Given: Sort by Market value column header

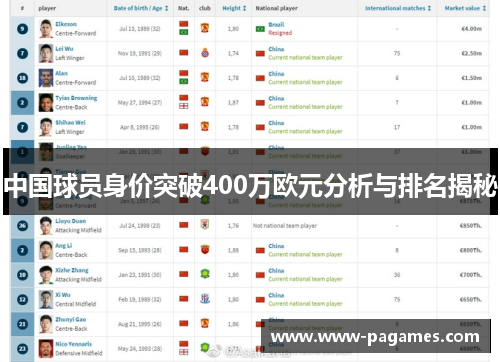Looking at the screenshot, I should tap(465, 8).
